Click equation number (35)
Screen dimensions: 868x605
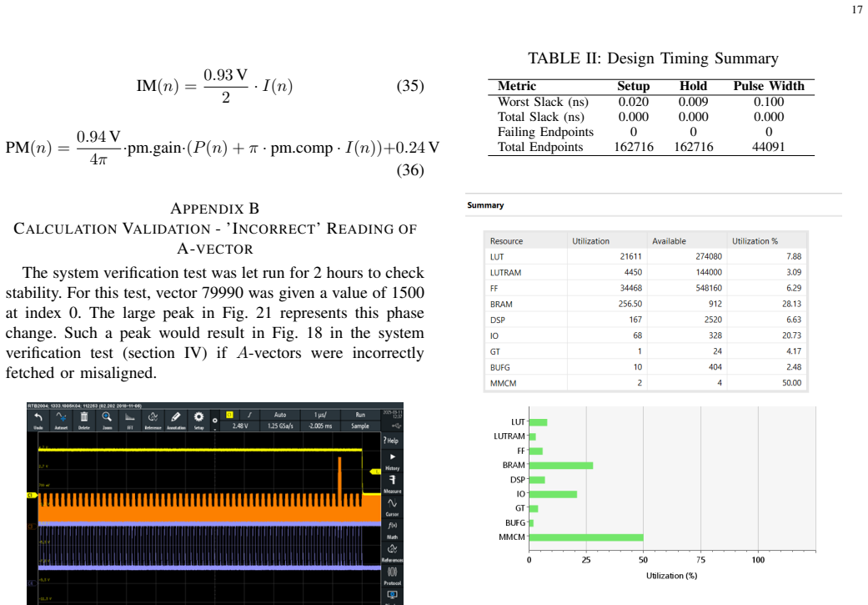[410, 86]
